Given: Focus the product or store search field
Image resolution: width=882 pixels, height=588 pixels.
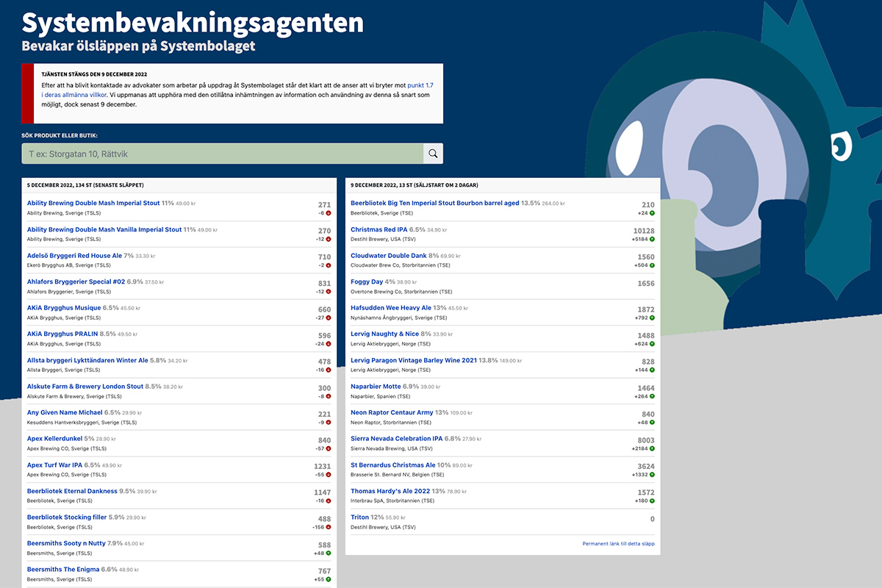Looking at the screenshot, I should [223, 154].
